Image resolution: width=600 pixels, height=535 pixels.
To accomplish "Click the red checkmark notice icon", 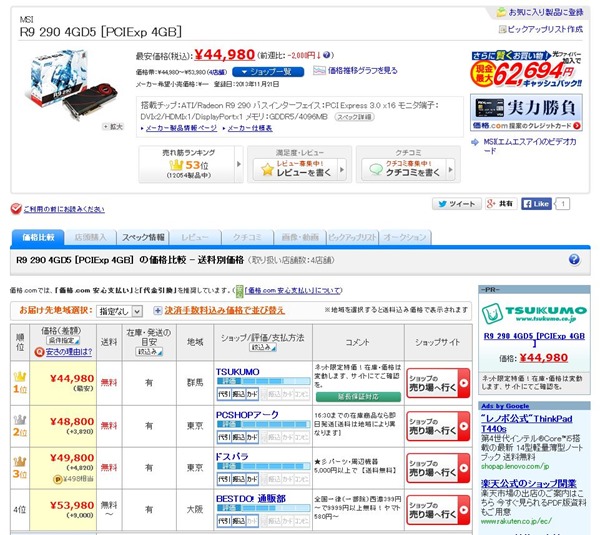I will point(16,209).
